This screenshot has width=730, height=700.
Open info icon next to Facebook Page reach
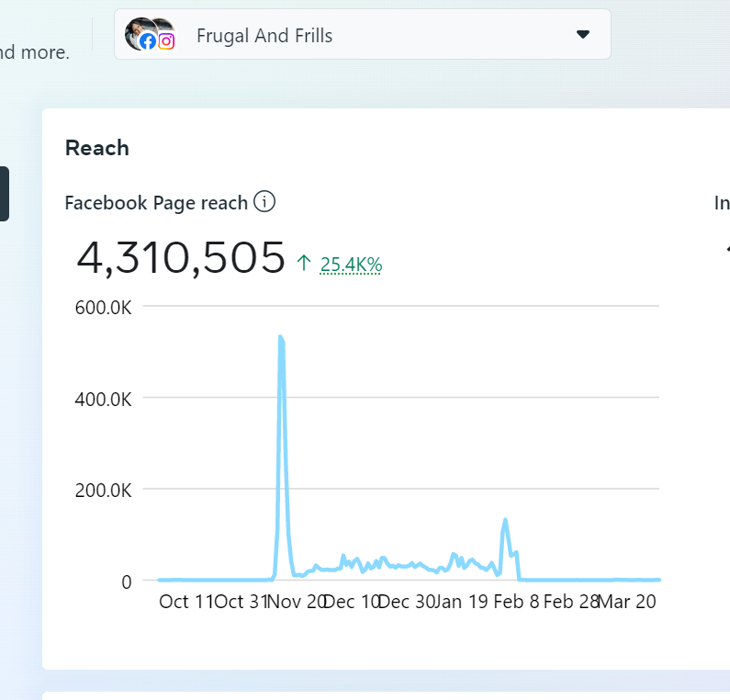click(264, 202)
